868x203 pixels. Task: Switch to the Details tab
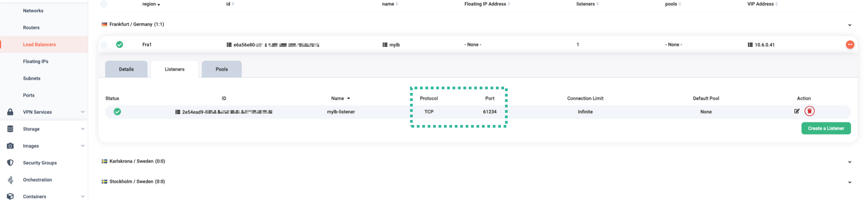point(126,69)
